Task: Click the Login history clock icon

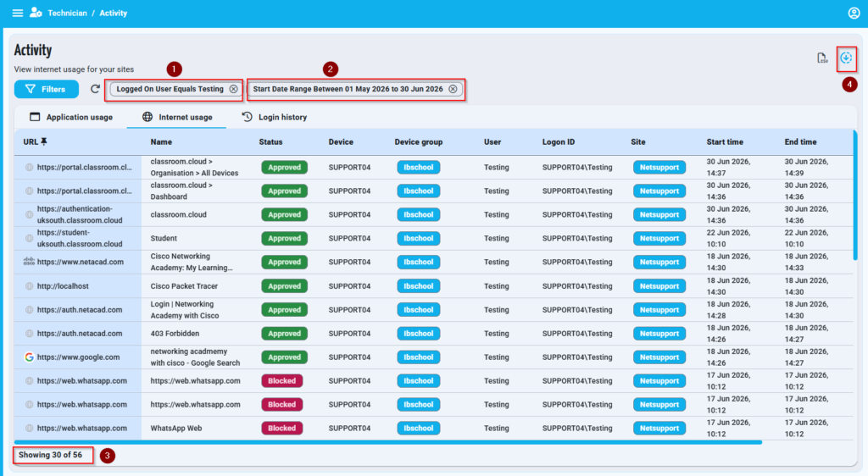Action: [247, 117]
